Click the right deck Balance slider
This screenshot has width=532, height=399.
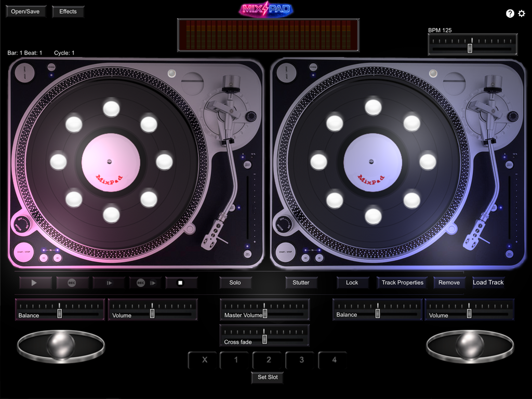point(377,310)
